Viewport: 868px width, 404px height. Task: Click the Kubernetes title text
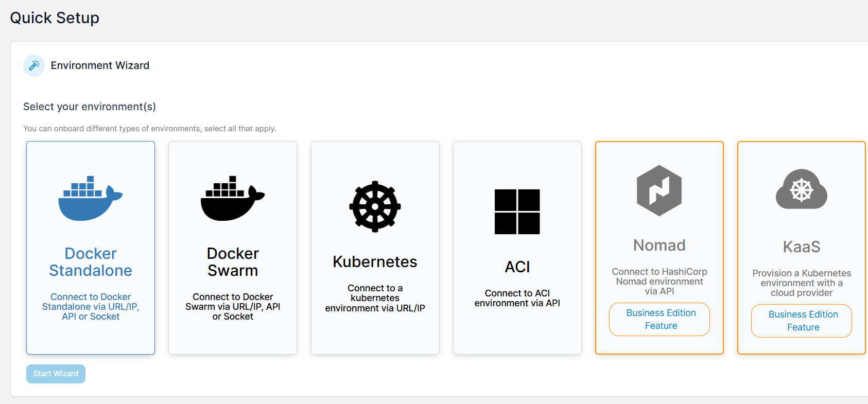point(375,262)
